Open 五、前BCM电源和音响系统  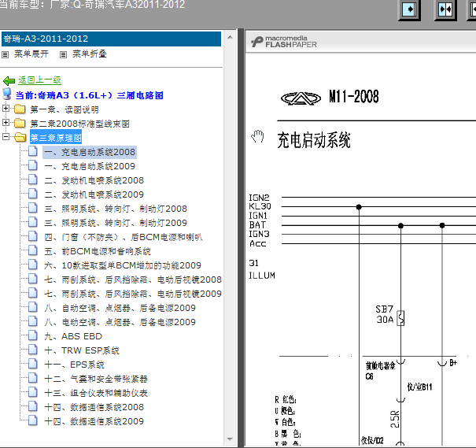pos(98,251)
